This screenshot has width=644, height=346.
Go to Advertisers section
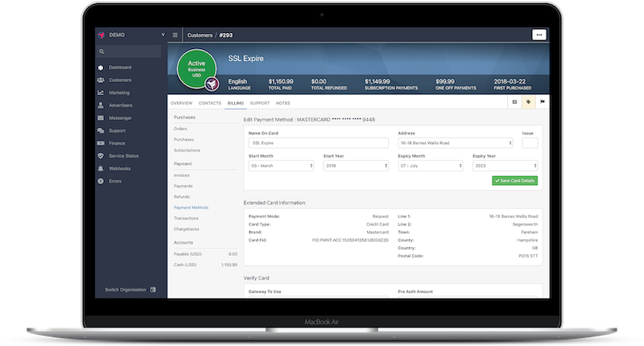(120, 105)
